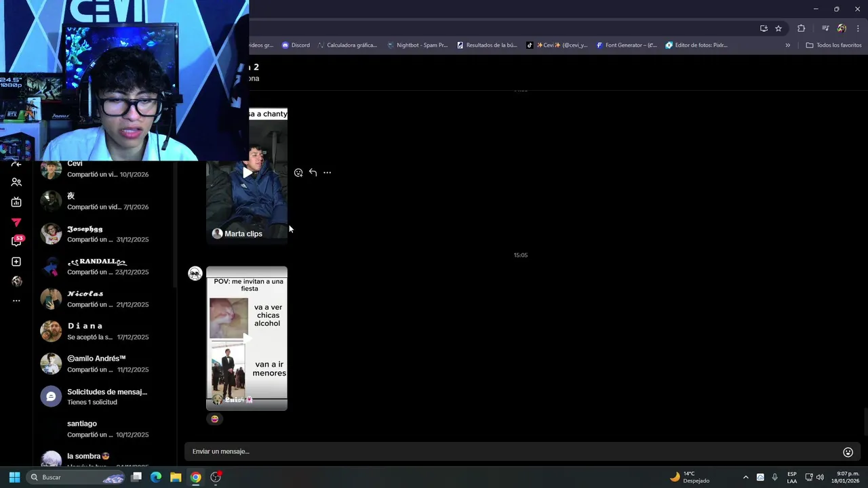Open the Chrome three-dot menu
Screen dimensions: 868x488
[859, 28]
